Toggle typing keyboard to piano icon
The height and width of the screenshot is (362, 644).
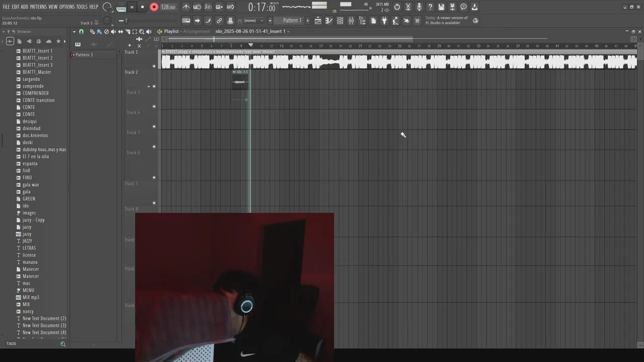click(186, 21)
